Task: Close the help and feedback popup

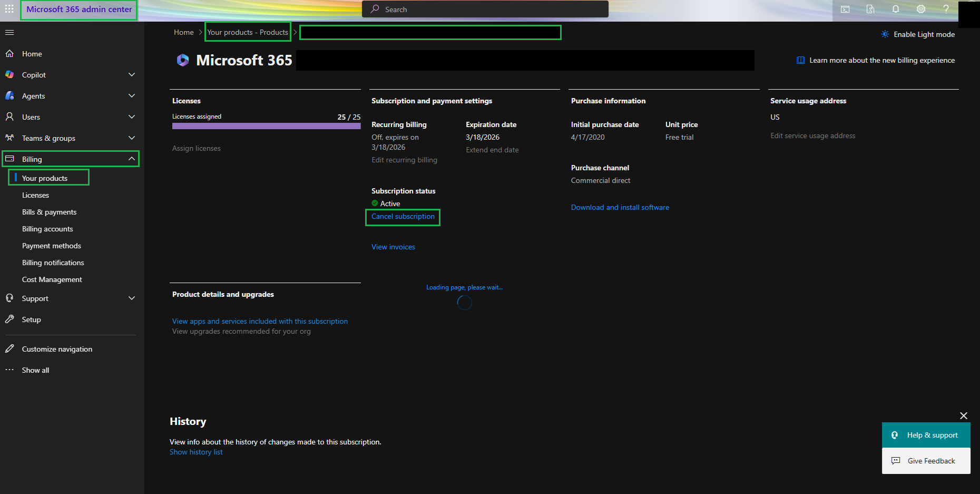Action: pos(964,415)
